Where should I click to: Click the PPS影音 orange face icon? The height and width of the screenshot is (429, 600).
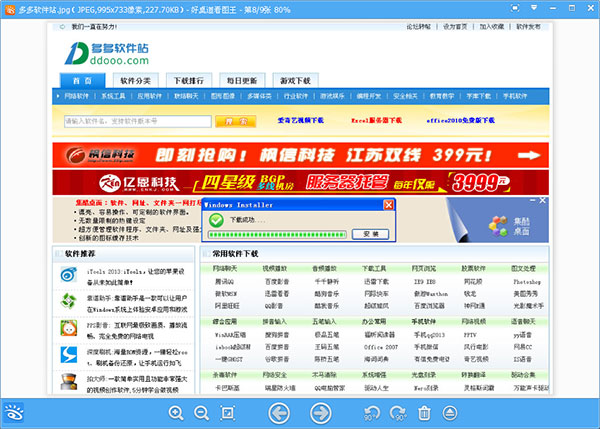point(68,328)
